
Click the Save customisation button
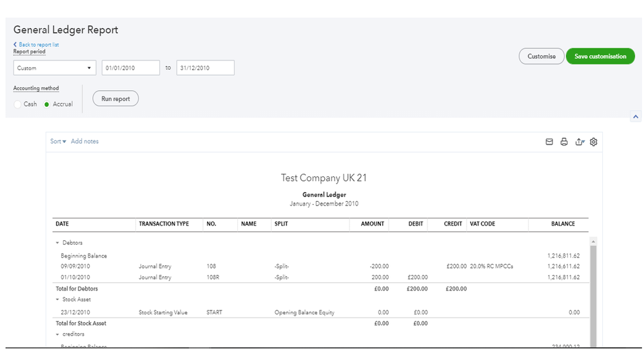point(600,57)
